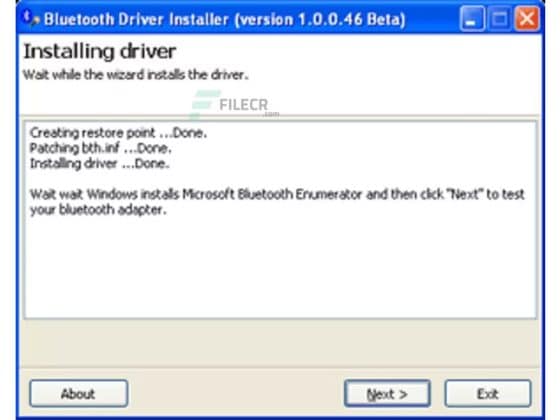The image size is (560, 420).
Task: Click the 'Wait wait Windows installs Microsoft Bluetooth Enumerator' line
Action: [x=278, y=194]
